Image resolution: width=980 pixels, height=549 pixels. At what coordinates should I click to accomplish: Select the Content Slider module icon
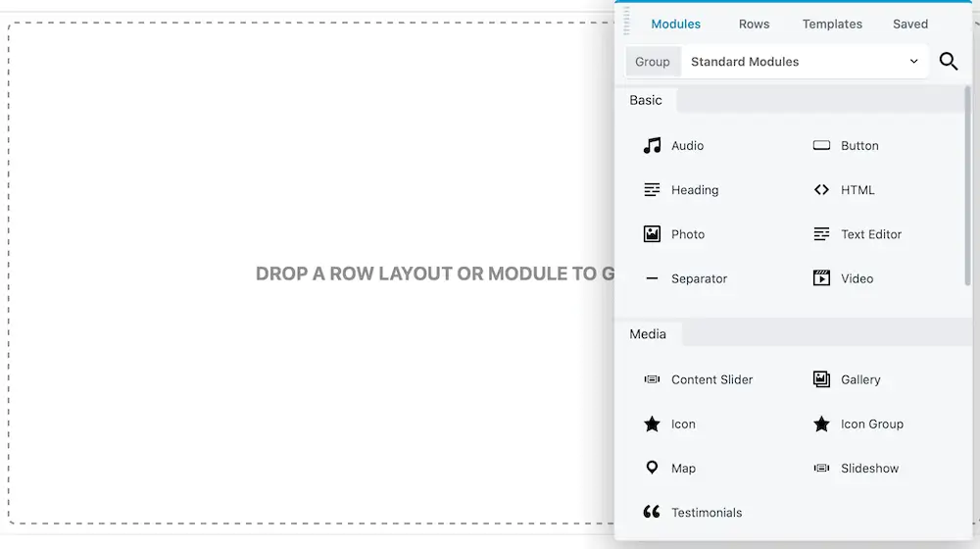pos(652,379)
